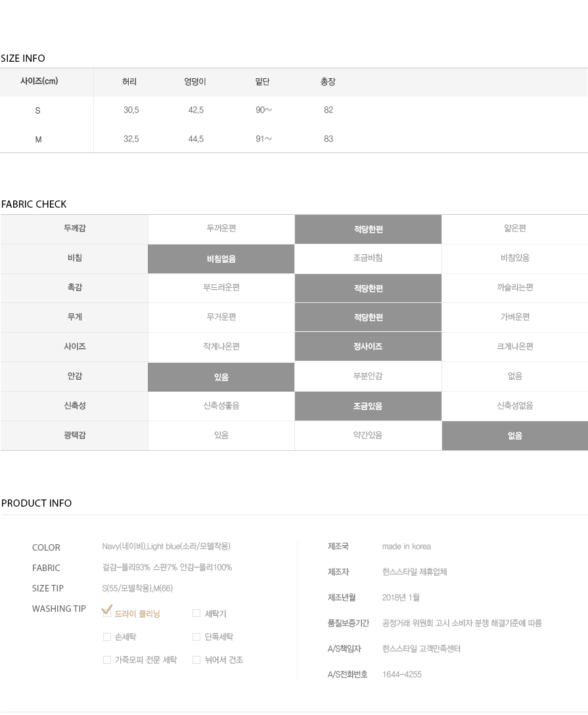Click the 얇은편 cell
Screen dimensions: 588x715
point(515,228)
